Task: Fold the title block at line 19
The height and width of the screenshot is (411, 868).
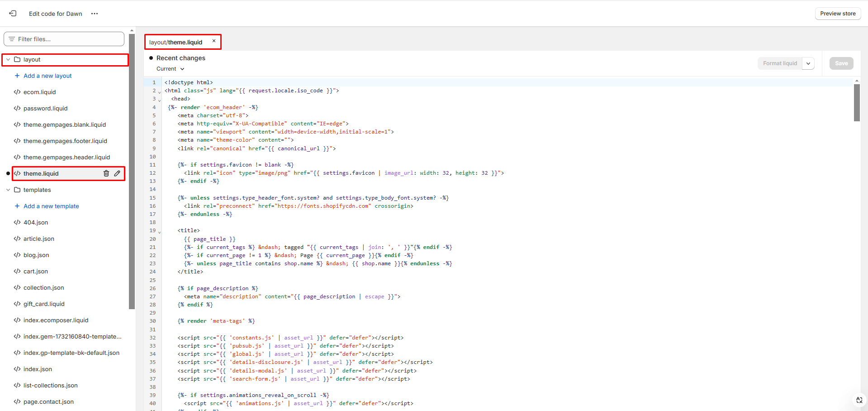Action: pyautogui.click(x=159, y=232)
